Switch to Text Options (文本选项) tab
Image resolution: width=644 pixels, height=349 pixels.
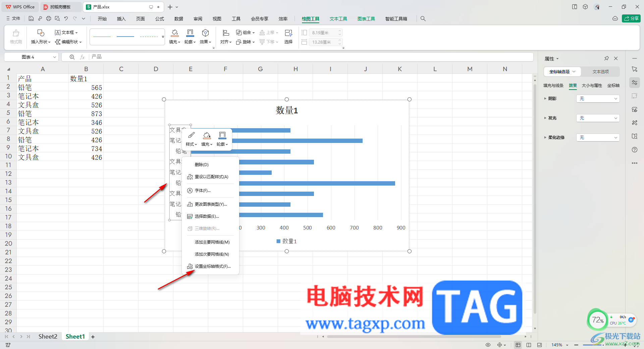[x=600, y=72]
